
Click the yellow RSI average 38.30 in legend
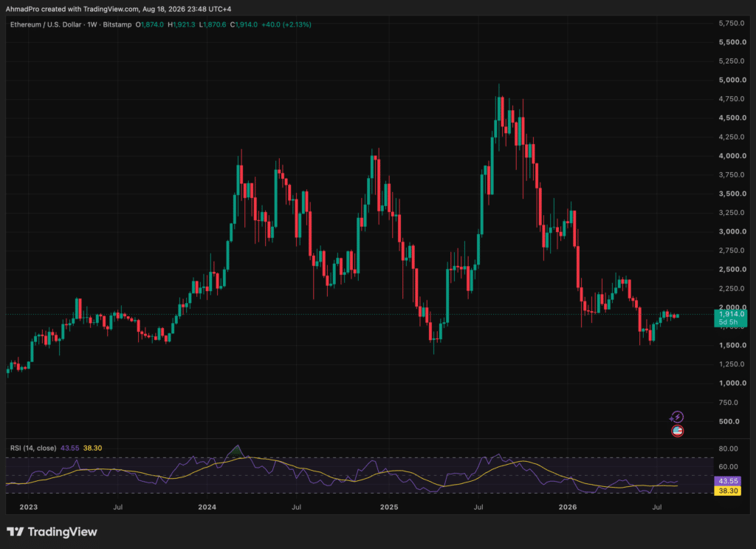coord(92,449)
